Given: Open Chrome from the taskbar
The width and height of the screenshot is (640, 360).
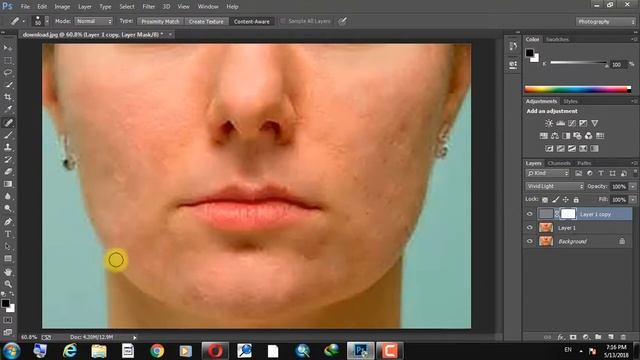Looking at the screenshot, I should tap(157, 351).
